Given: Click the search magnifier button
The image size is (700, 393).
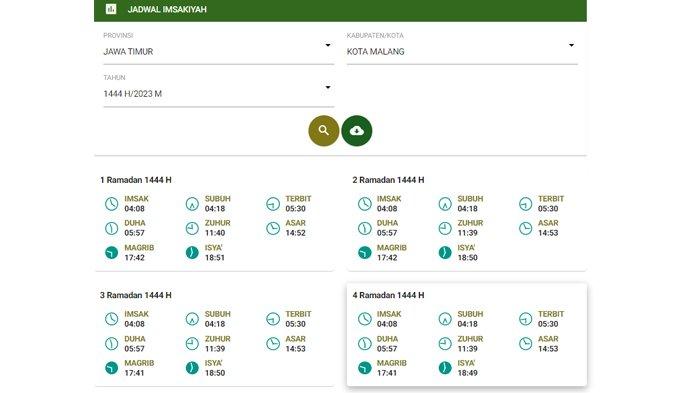Looking at the screenshot, I should pos(324,131).
